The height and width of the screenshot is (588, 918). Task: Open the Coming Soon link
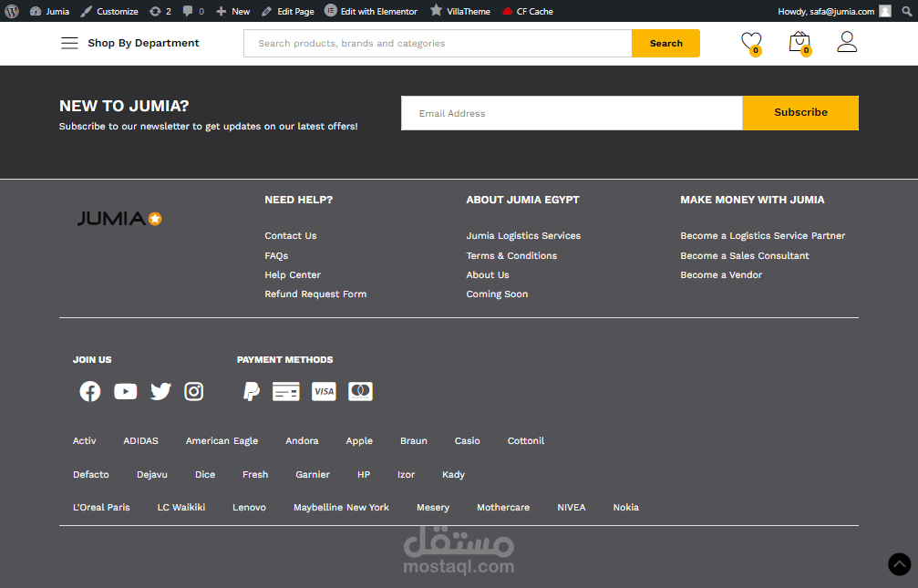(x=497, y=294)
